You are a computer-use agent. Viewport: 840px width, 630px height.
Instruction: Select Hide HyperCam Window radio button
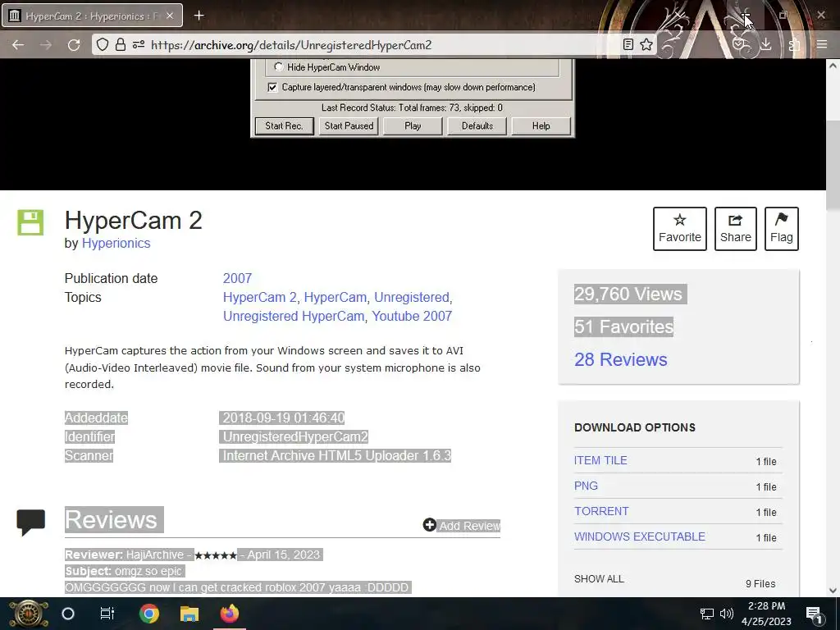tap(279, 67)
